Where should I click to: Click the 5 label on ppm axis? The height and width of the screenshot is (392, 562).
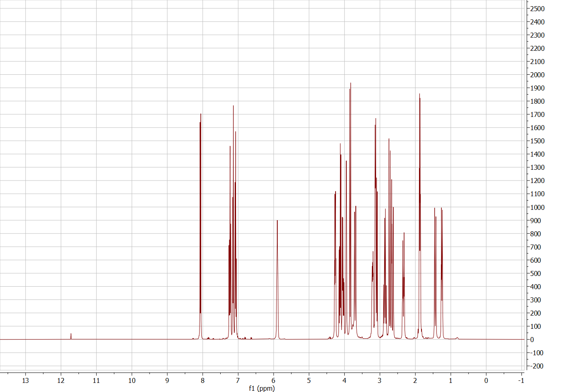coord(309,380)
